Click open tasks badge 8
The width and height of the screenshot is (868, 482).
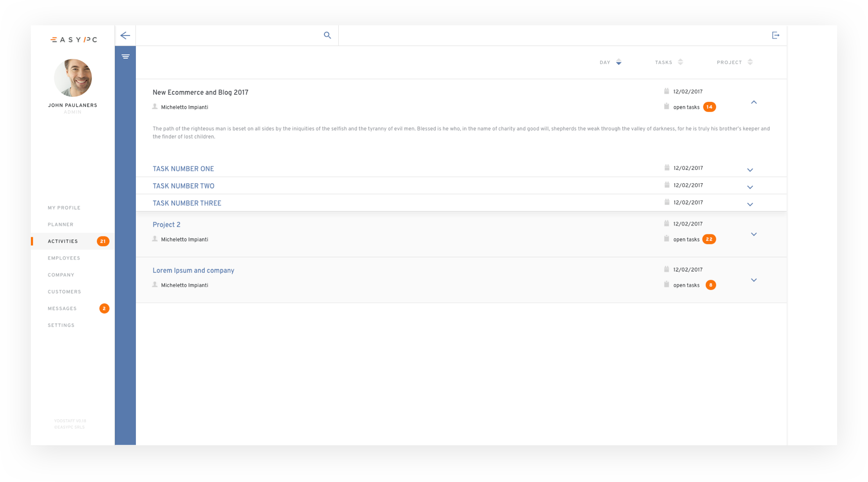click(710, 285)
